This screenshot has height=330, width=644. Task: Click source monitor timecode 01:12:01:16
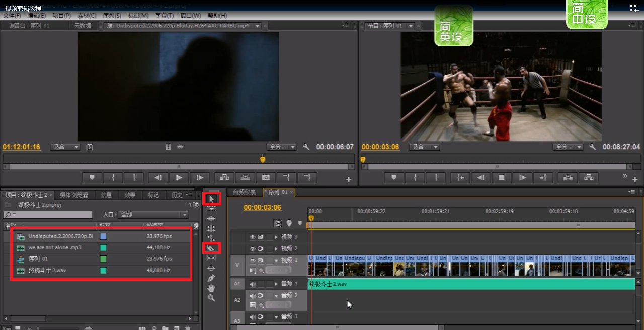click(x=21, y=147)
